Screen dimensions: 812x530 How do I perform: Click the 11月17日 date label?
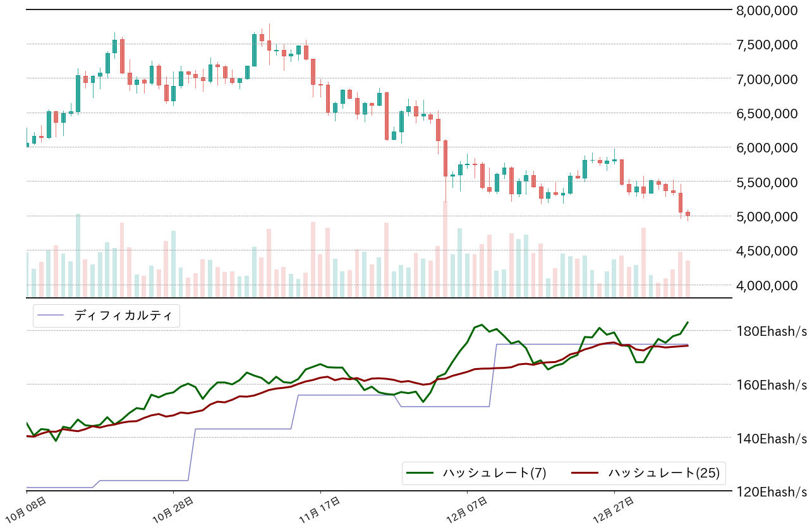pos(322,510)
